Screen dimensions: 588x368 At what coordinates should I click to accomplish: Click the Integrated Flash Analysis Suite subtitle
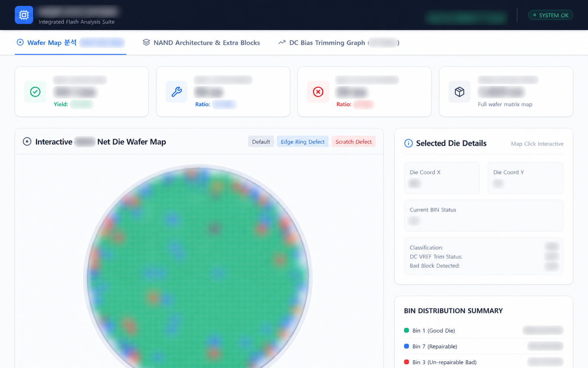point(76,22)
